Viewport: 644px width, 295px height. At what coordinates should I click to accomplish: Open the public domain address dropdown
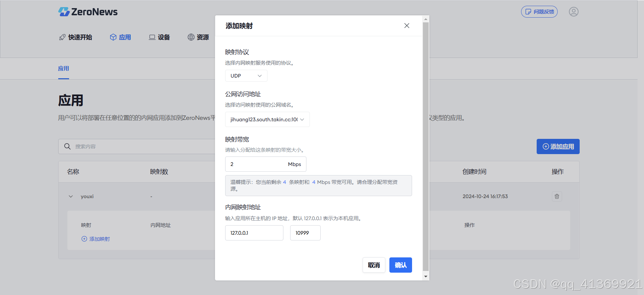267,120
